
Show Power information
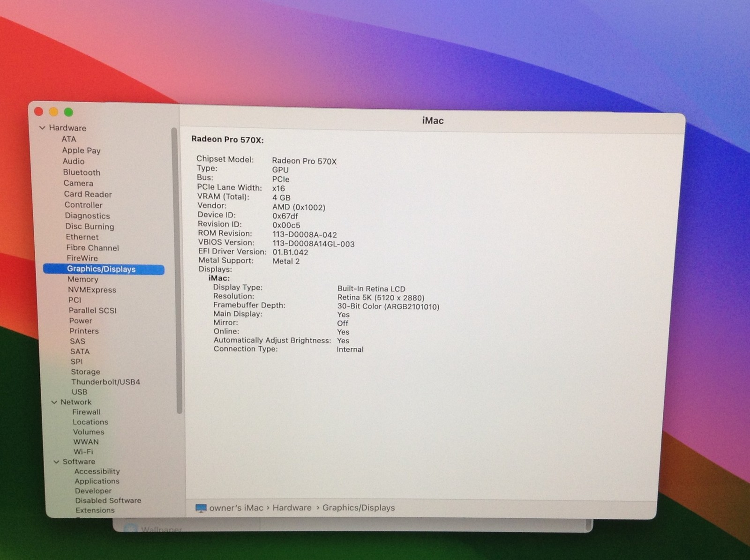(81, 321)
